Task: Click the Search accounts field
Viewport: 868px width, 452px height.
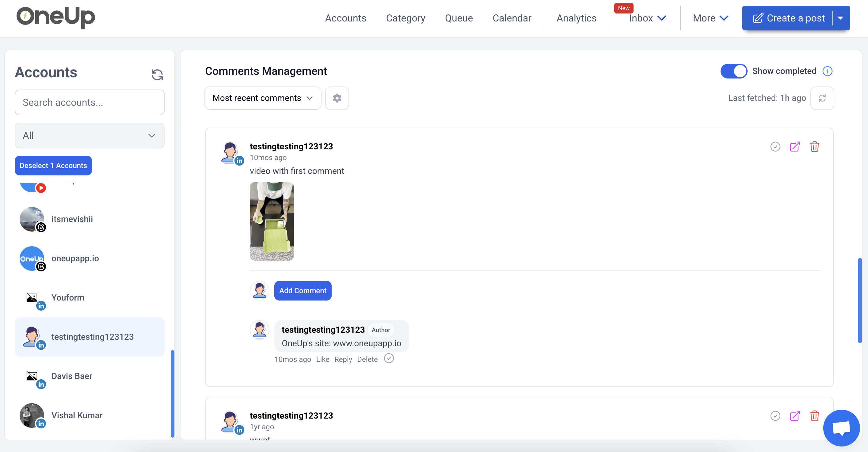Action: [89, 102]
